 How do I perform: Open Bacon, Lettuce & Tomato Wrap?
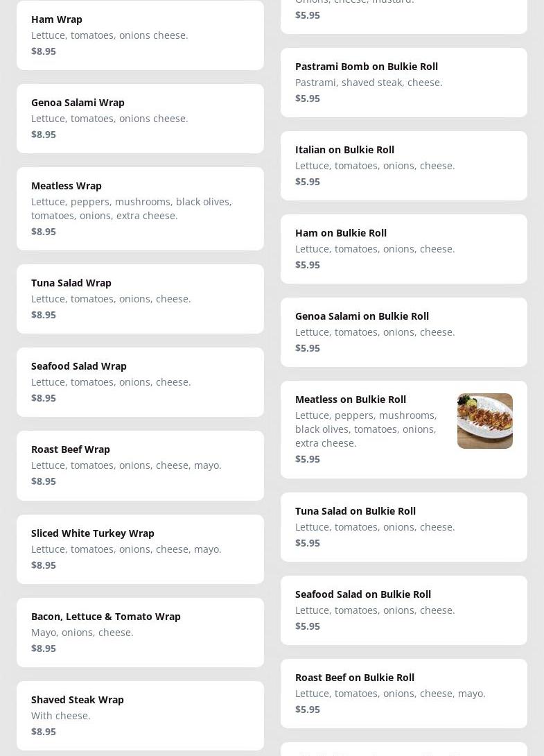pos(140,632)
